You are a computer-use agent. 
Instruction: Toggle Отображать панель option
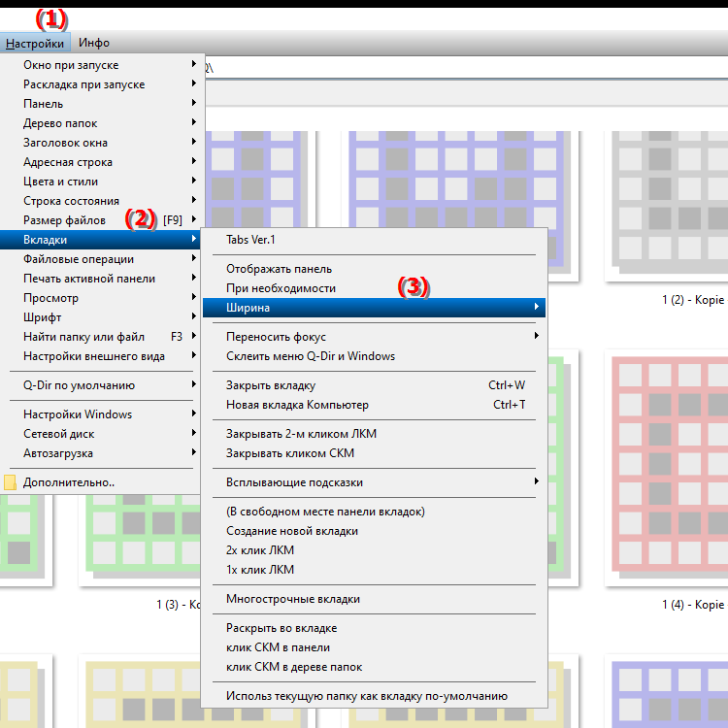click(375, 269)
